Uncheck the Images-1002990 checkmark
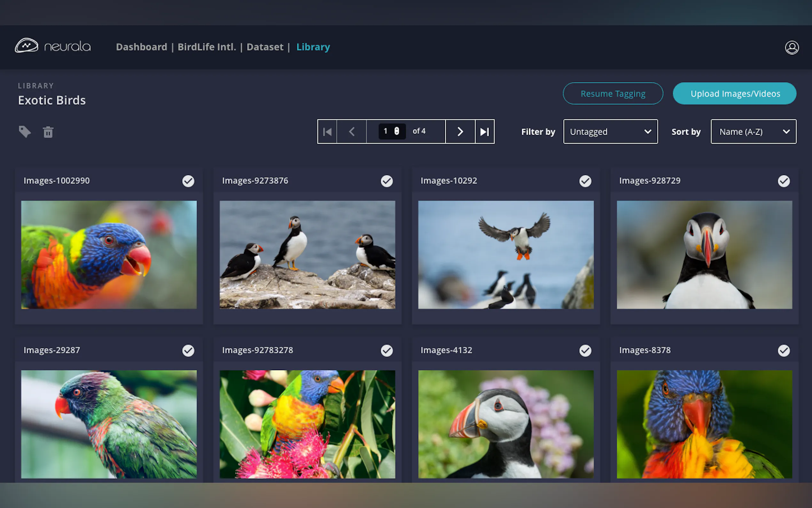Image resolution: width=812 pixels, height=508 pixels. point(188,181)
